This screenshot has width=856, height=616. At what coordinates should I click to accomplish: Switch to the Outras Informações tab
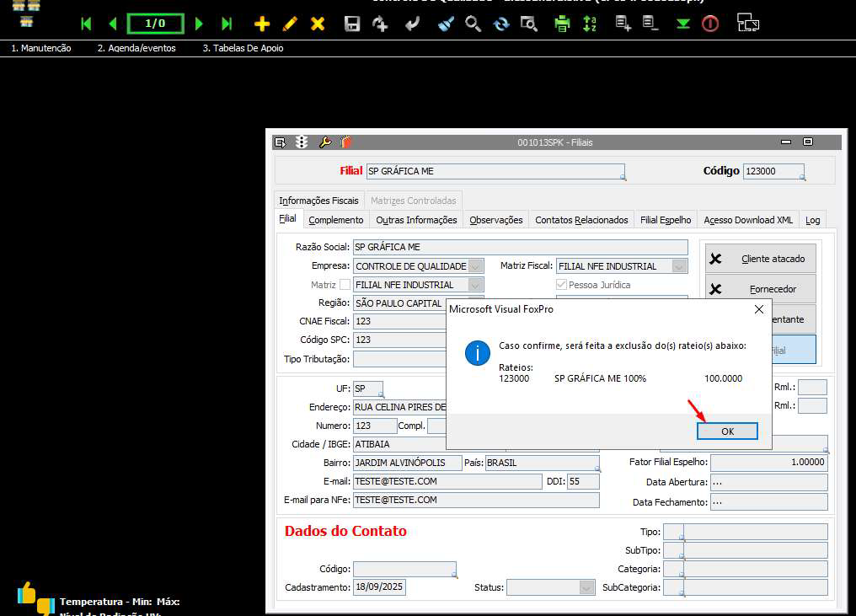[416, 220]
